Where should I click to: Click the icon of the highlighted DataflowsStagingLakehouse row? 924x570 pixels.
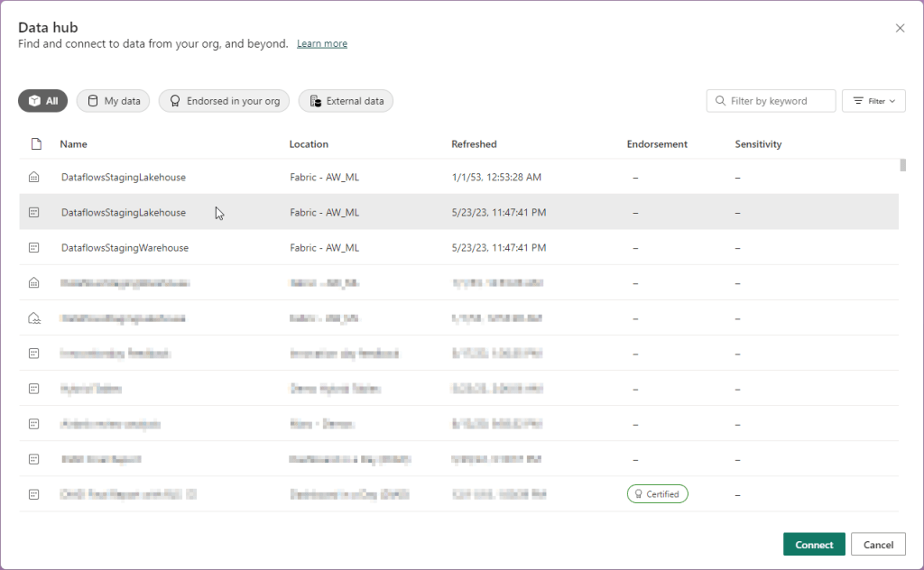click(x=34, y=213)
